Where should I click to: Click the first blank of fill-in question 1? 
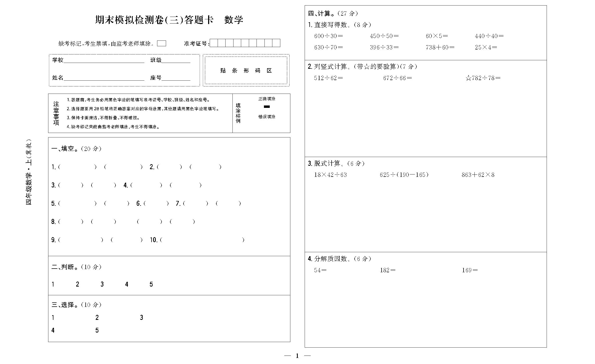pyautogui.click(x=77, y=167)
